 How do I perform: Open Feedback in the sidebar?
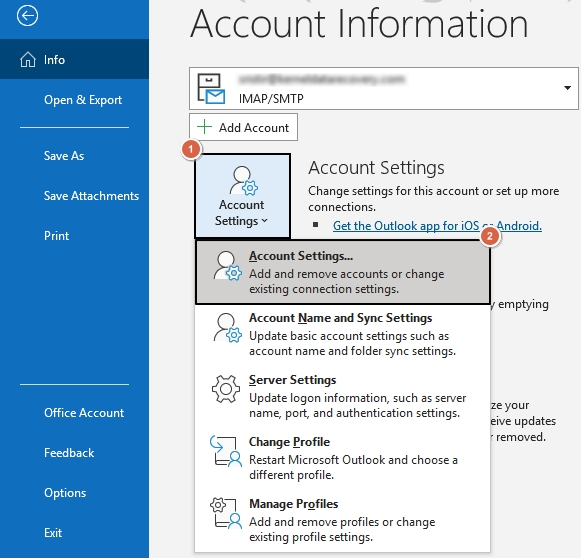[74, 453]
